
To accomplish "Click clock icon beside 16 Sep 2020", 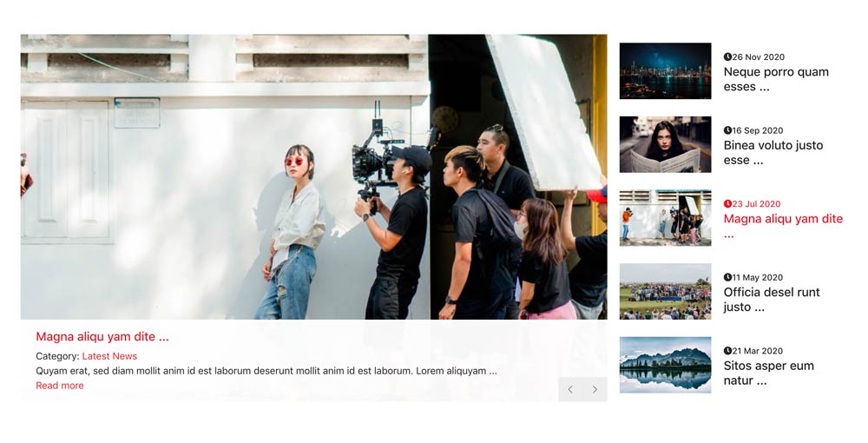I will [x=727, y=130].
